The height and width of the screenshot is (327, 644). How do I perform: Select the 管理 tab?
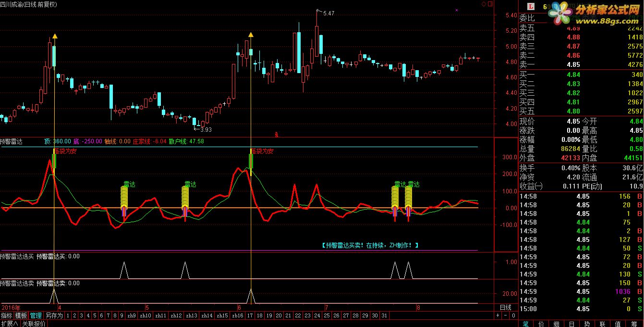(x=36, y=315)
